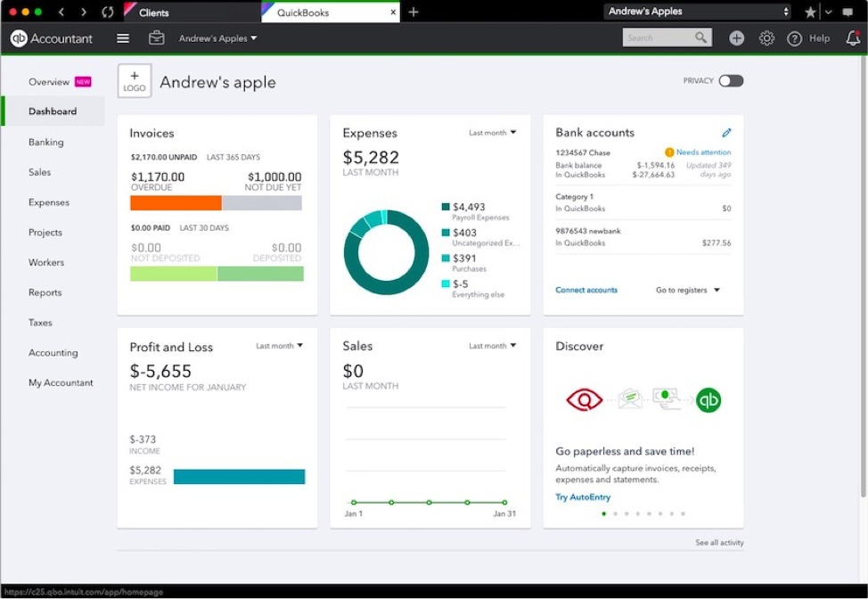
Task: Click the AutoEntry eye logo
Action: point(584,399)
